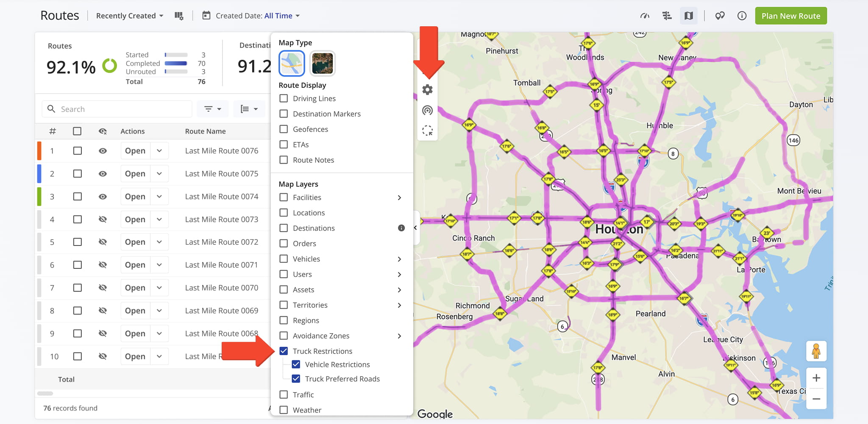
Task: Open the Created Date All Time filter
Action: coord(251,16)
